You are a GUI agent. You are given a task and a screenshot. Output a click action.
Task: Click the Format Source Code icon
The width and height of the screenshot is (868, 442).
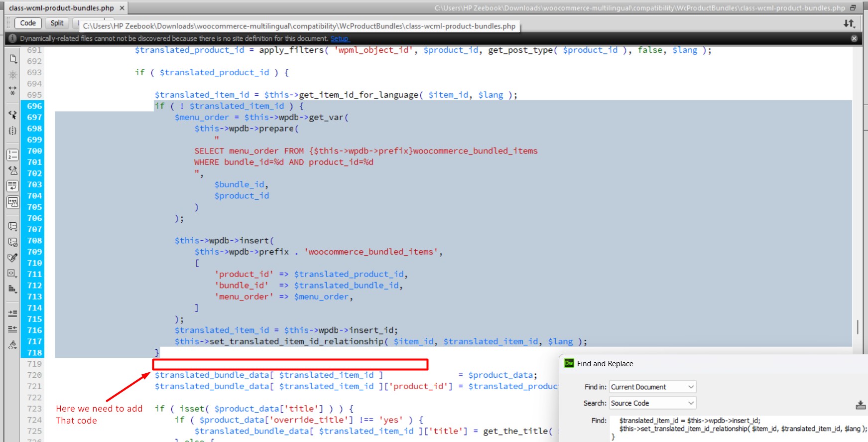tap(13, 345)
